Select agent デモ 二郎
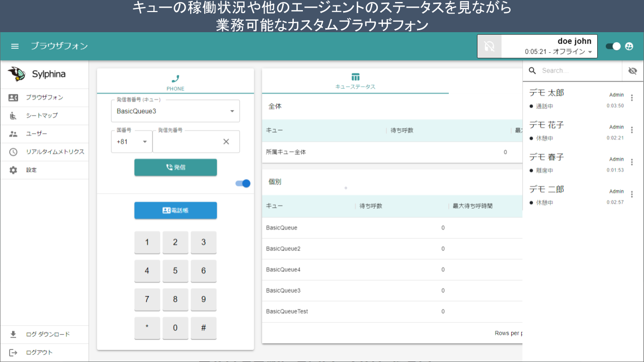The width and height of the screenshot is (644, 362). click(547, 189)
